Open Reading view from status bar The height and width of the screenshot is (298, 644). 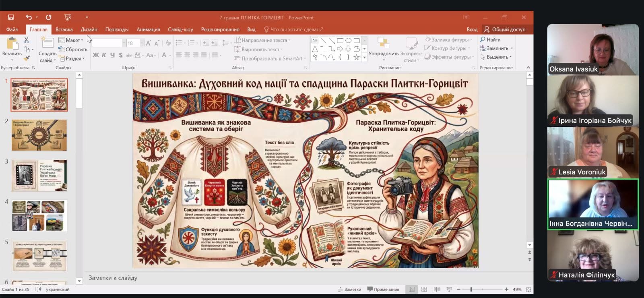pos(437,289)
